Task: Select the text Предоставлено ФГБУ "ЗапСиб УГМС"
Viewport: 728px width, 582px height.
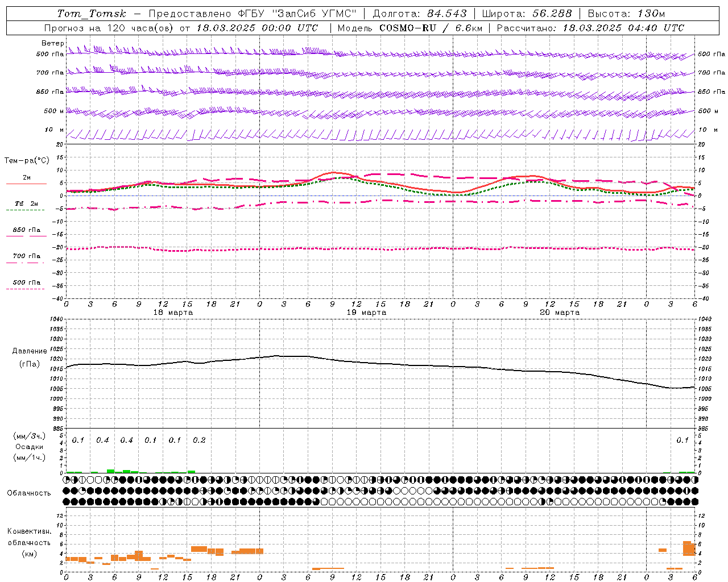Action: (253, 14)
